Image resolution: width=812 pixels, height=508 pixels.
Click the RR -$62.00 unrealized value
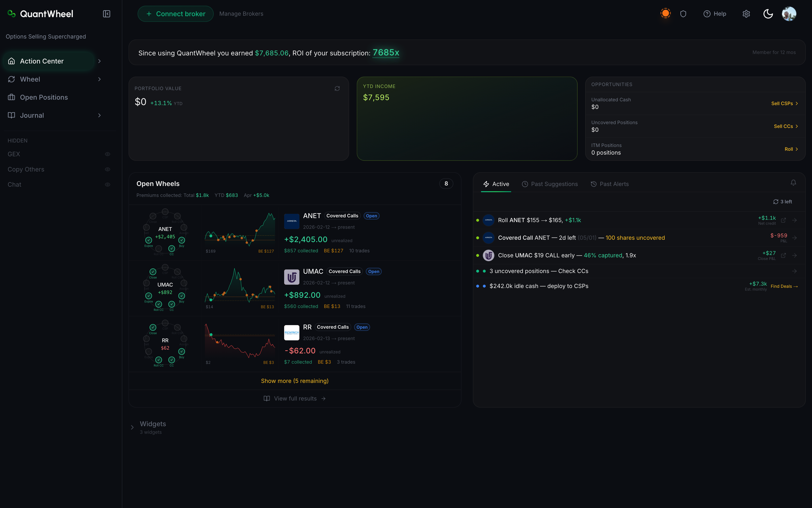pyautogui.click(x=300, y=351)
